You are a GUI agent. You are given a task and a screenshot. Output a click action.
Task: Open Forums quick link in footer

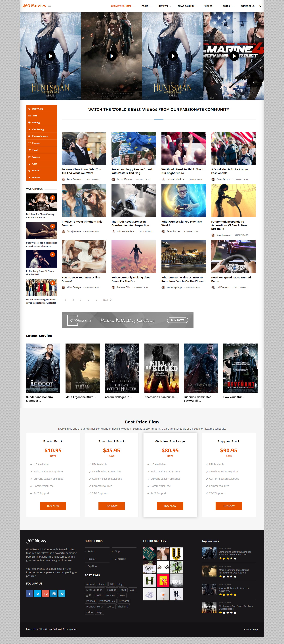click(92, 559)
